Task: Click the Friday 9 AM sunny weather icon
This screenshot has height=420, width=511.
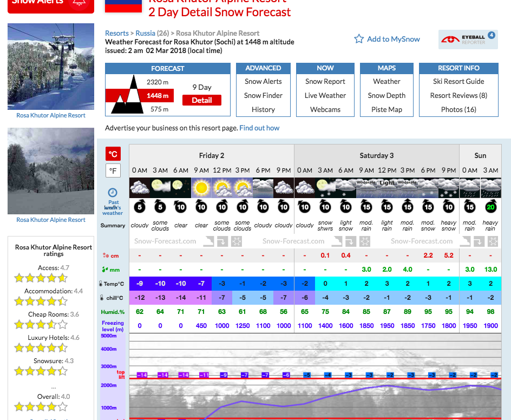Action: (201, 188)
